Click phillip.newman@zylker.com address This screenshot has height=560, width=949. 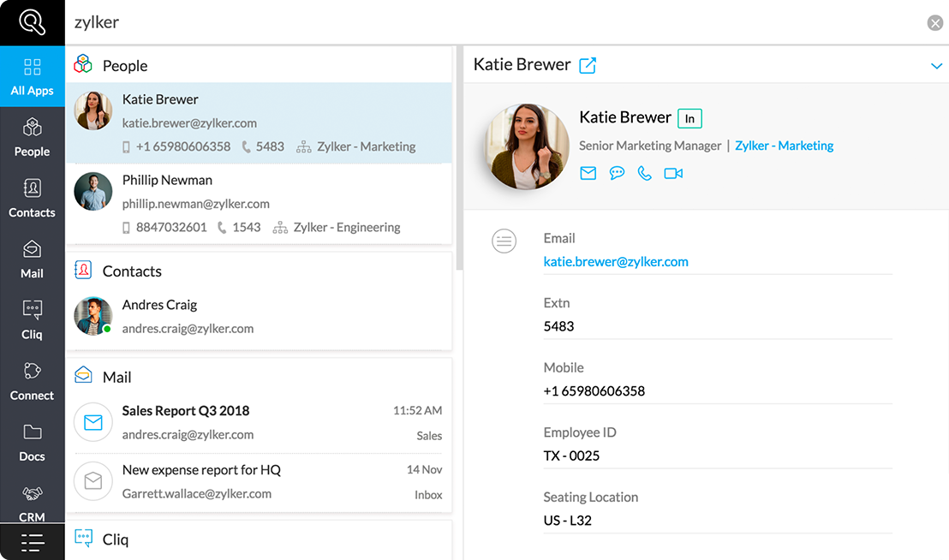196,204
